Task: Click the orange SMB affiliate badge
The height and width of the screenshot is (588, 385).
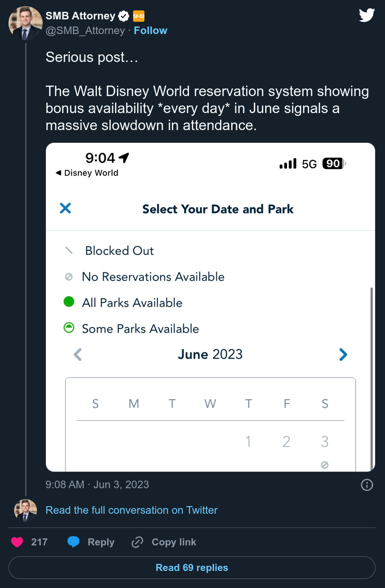Action: tap(138, 17)
